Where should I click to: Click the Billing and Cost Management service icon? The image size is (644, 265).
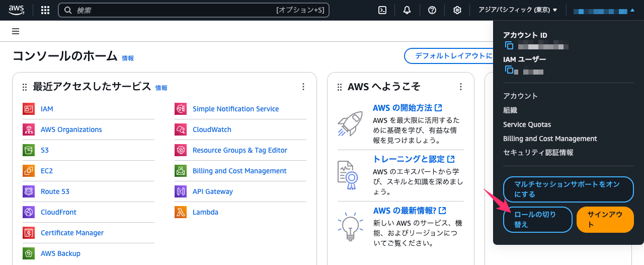click(181, 171)
